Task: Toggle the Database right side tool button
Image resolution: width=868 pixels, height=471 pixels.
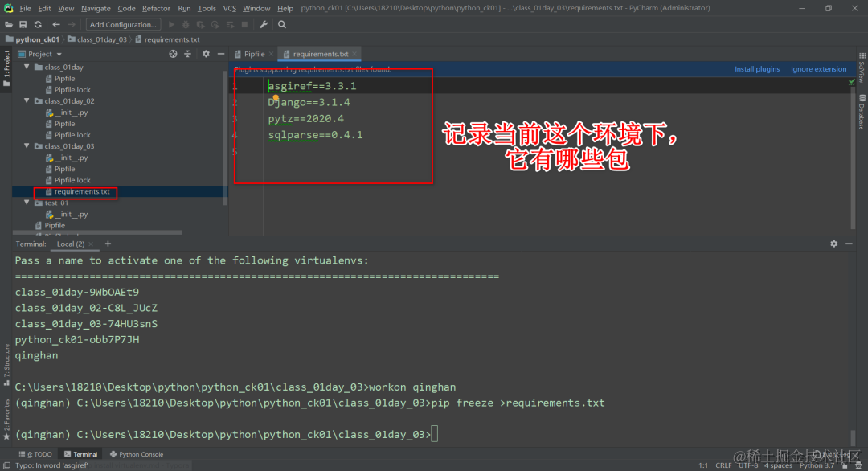Action: point(862,113)
